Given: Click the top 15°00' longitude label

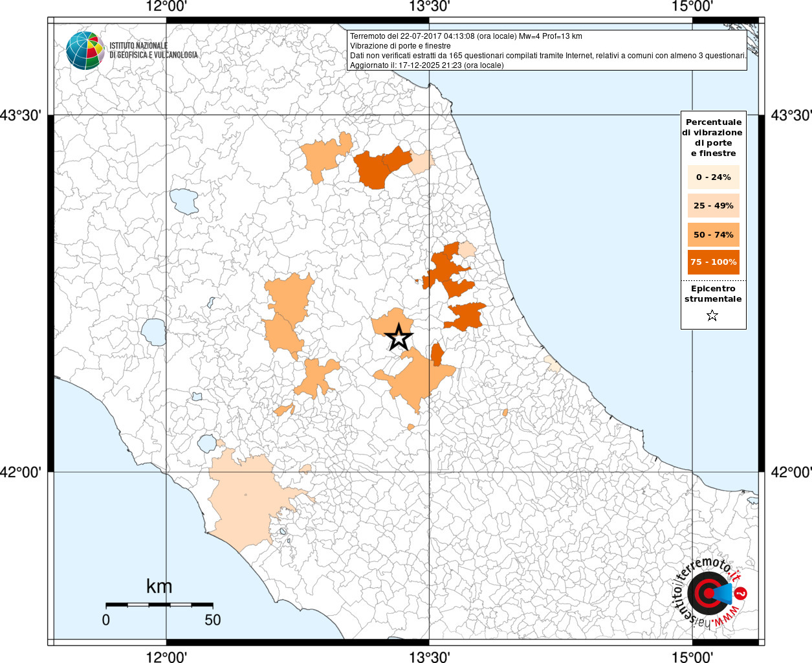Looking at the screenshot, I should (x=692, y=6).
